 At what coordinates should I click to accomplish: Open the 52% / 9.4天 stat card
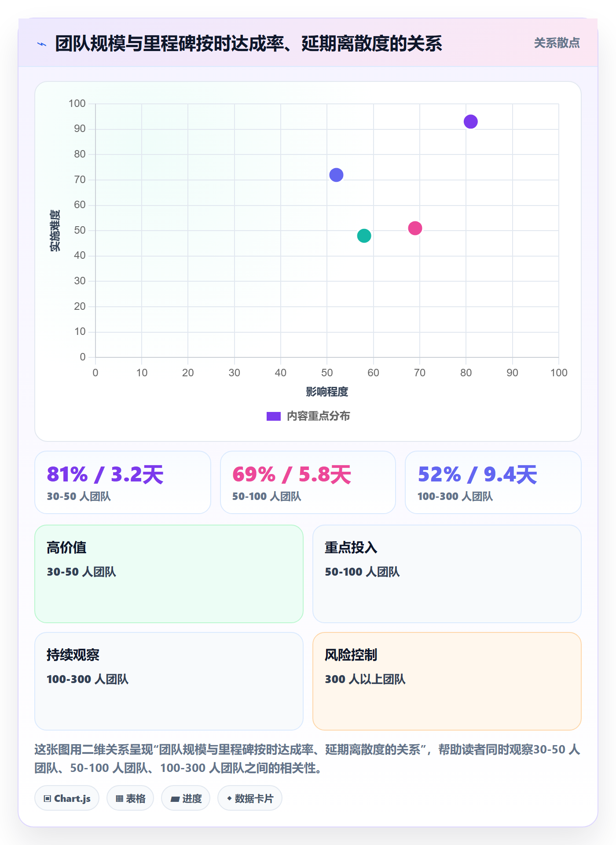point(493,482)
